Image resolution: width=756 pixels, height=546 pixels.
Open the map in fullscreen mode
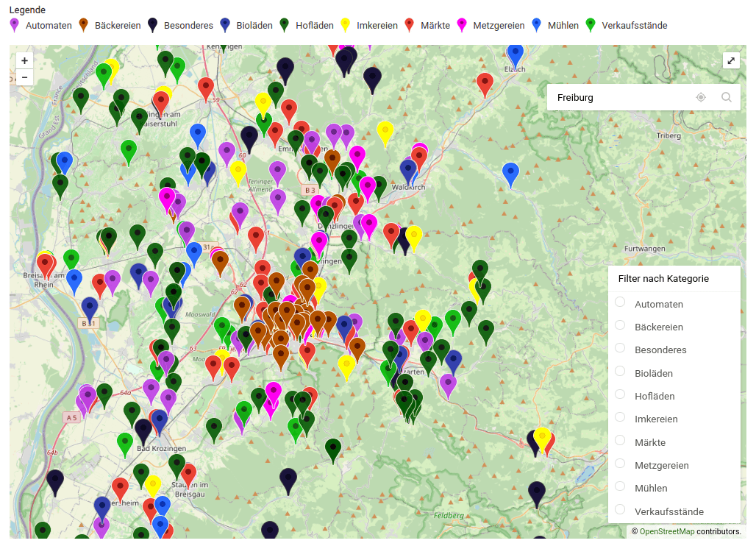click(731, 61)
